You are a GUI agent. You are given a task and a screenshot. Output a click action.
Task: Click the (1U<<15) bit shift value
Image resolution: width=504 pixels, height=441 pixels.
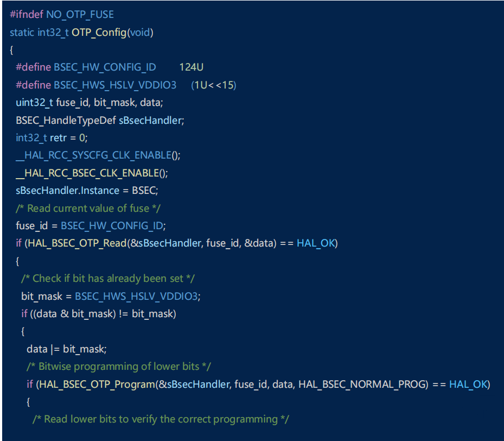tap(214, 85)
